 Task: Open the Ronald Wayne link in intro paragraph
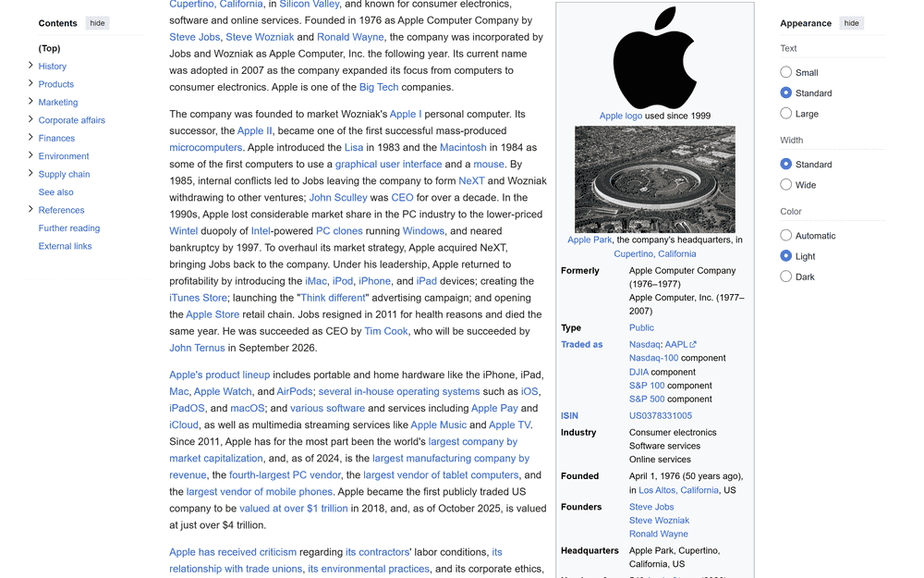pos(350,37)
